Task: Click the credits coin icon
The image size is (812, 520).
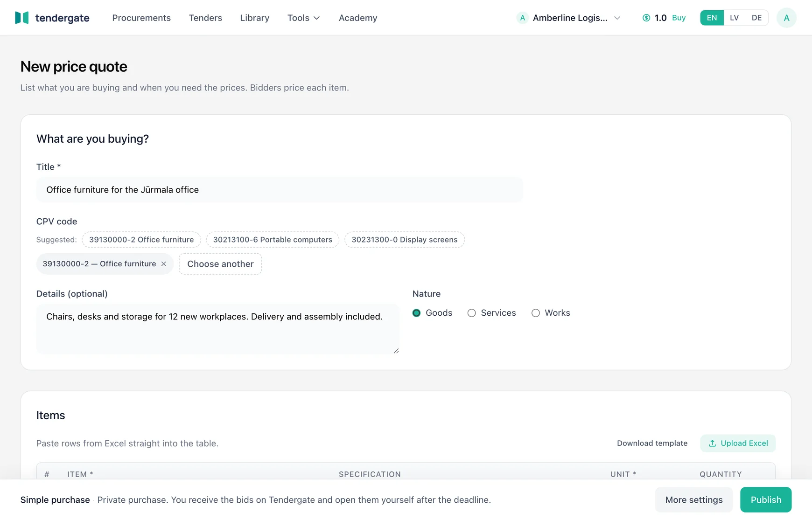Action: (646, 18)
